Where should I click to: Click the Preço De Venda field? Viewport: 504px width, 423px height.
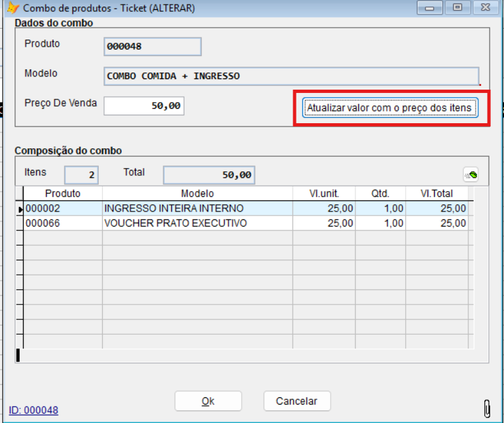[144, 105]
